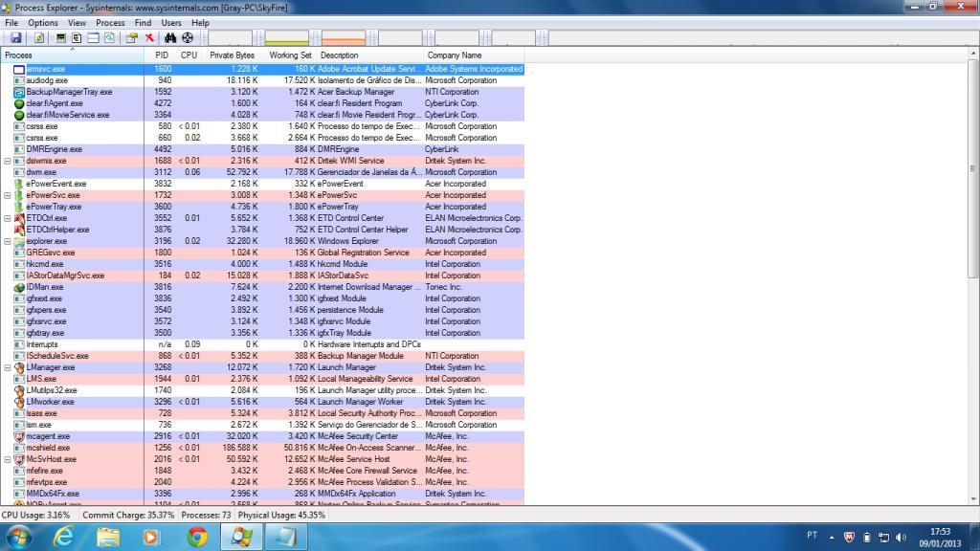Collapse the ePowerSvc.exe tree node
980x551 pixels.
click(x=8, y=195)
